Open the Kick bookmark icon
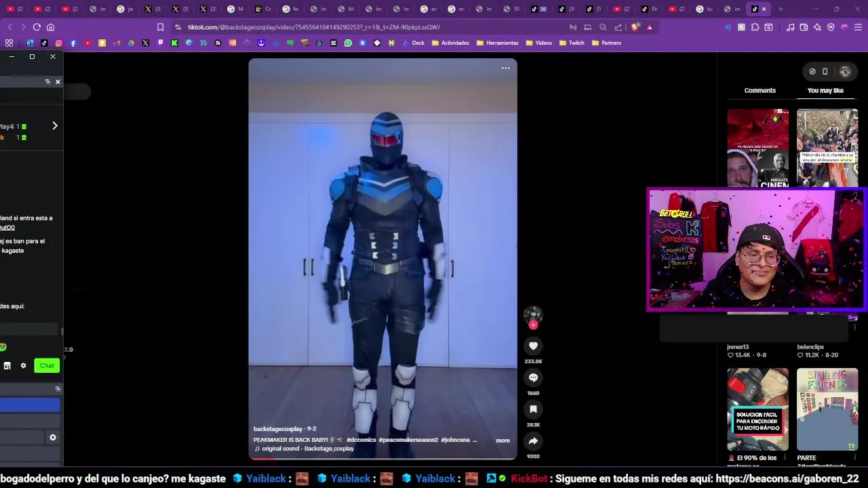This screenshot has width=868, height=488. 174,43
